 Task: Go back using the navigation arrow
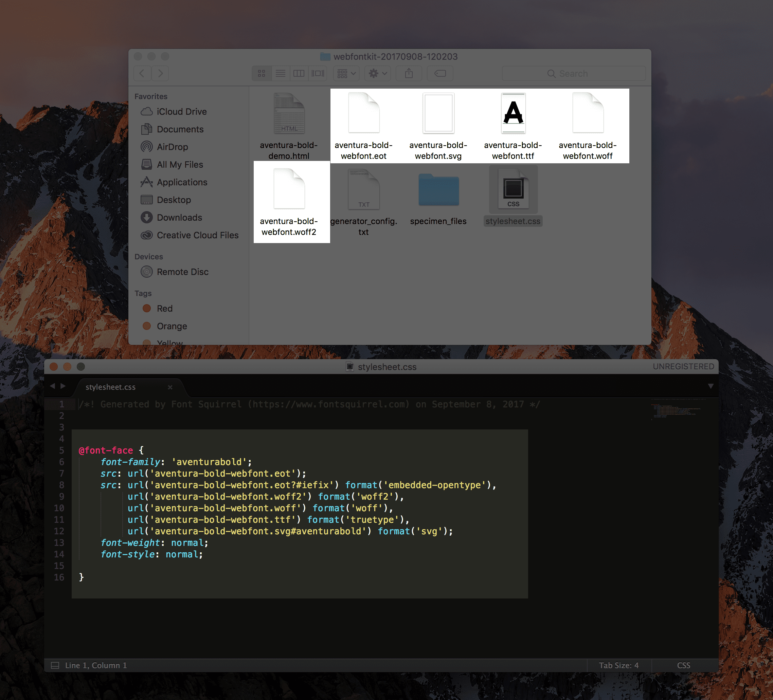point(142,73)
